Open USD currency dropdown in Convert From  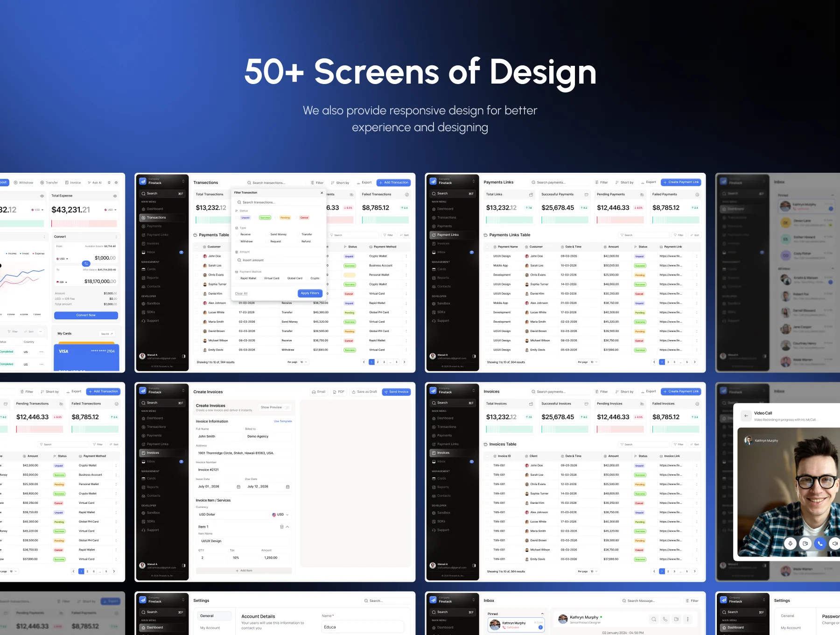pos(62,259)
